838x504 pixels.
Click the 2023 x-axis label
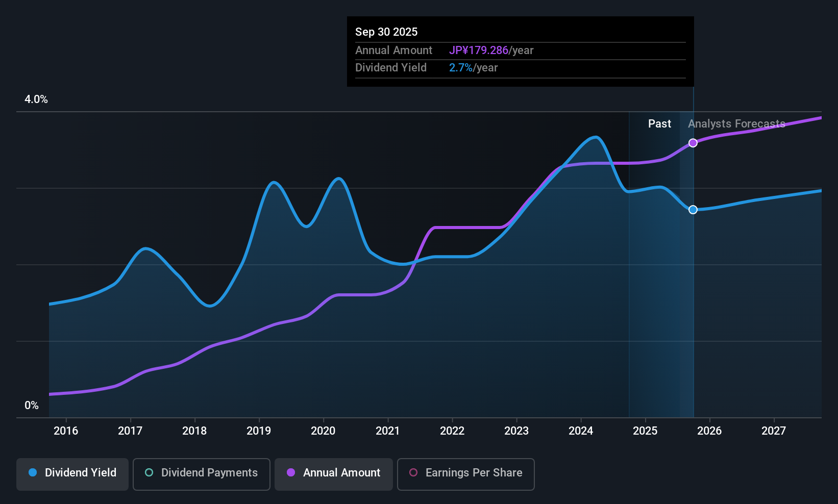click(x=516, y=431)
